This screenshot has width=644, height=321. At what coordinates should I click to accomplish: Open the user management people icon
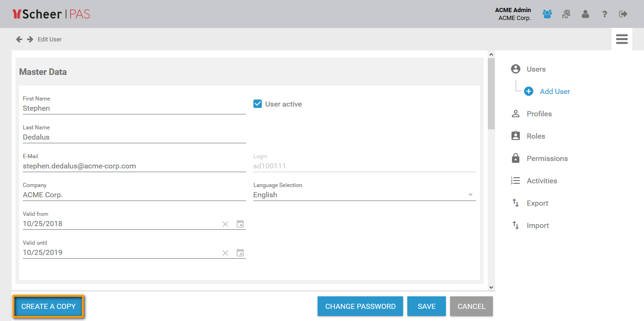pos(547,14)
